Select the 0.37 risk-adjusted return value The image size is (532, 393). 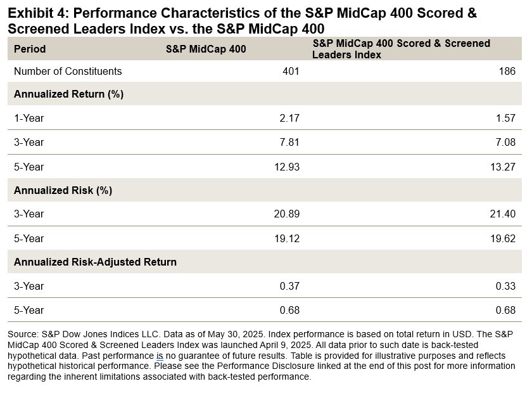[289, 286]
